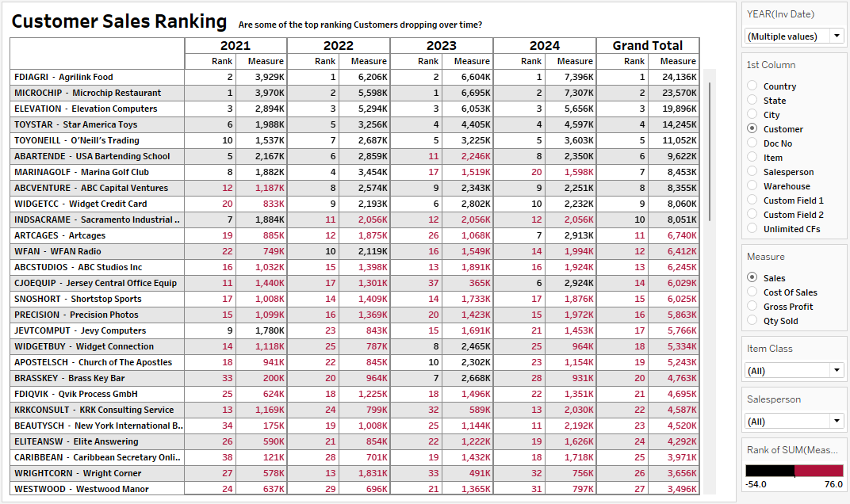Select the Salesperson radio option
Image resolution: width=850 pixels, height=504 pixels.
point(752,172)
